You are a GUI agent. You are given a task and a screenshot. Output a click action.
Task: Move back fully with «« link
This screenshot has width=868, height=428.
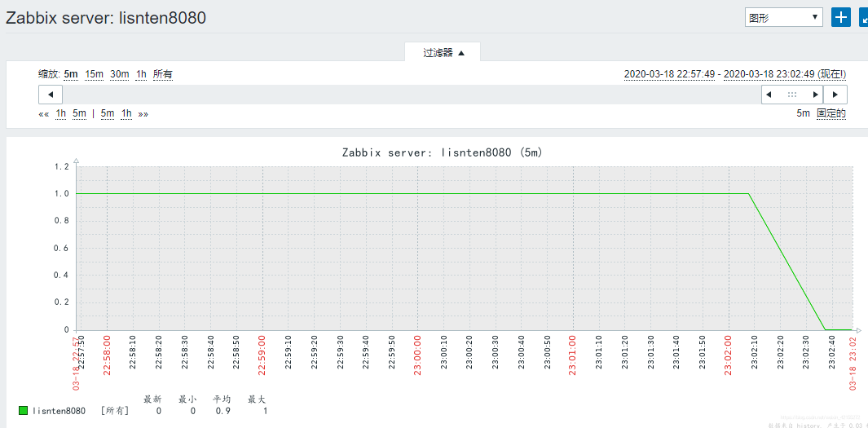(44, 113)
